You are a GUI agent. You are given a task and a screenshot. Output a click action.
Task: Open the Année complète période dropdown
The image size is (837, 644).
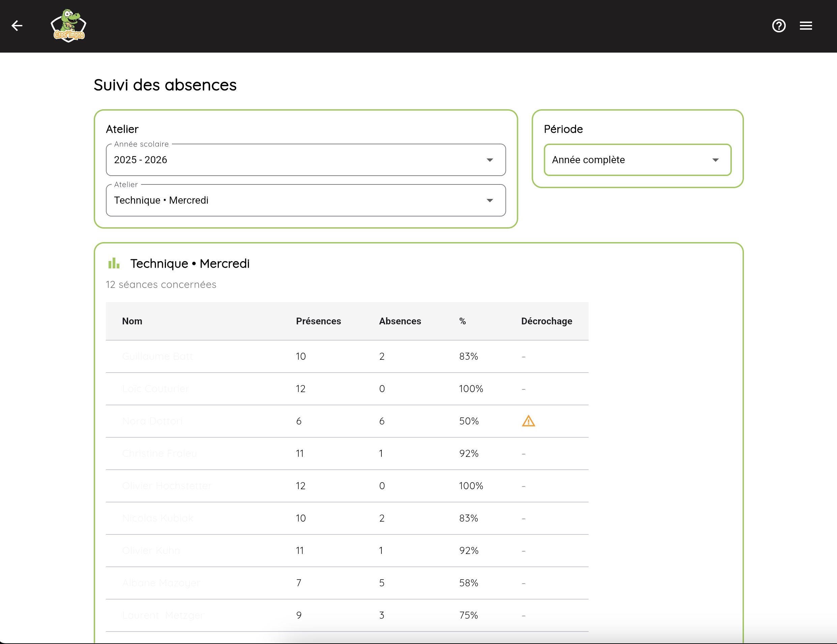637,160
